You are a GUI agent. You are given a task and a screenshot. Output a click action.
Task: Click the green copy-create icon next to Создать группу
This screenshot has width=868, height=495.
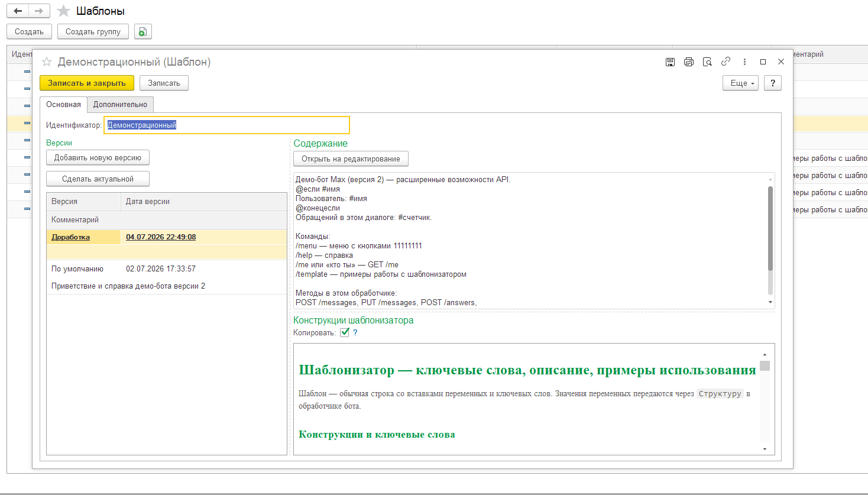point(142,32)
